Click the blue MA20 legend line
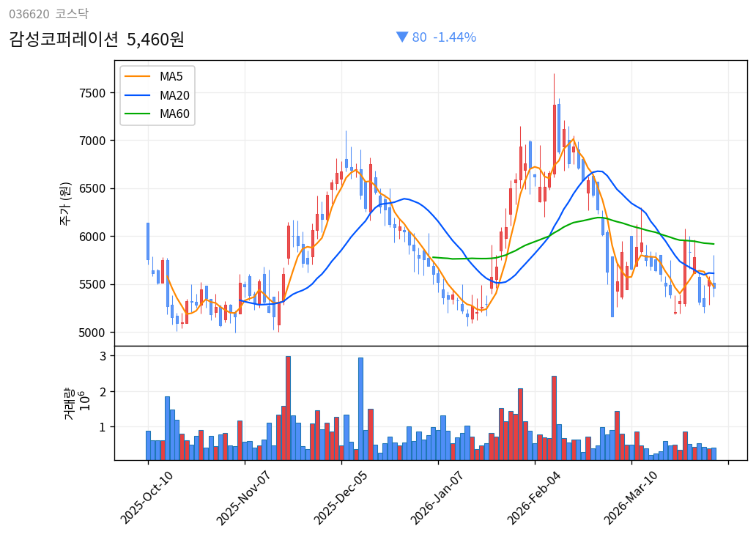Viewport: 756px width, 537px height. 137,95
